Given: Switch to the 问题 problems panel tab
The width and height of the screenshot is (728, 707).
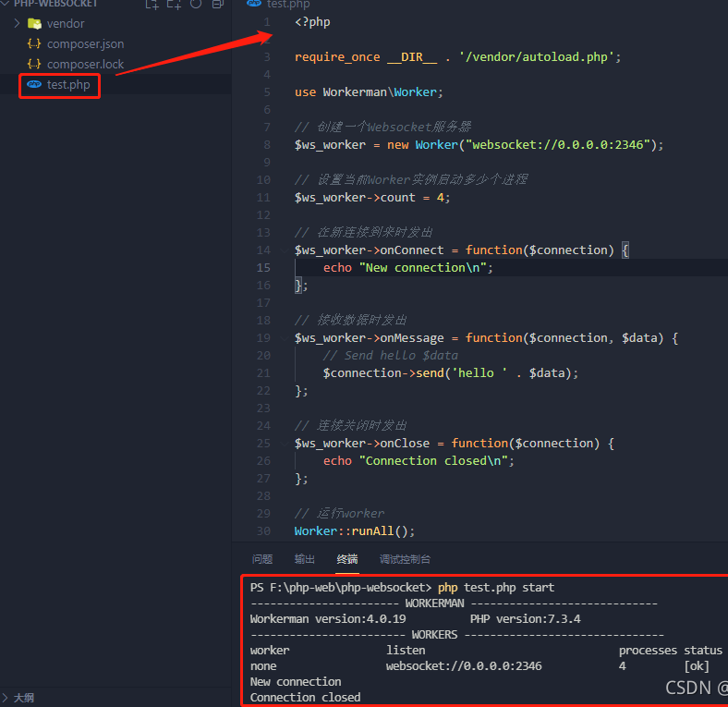Looking at the screenshot, I should point(262,559).
